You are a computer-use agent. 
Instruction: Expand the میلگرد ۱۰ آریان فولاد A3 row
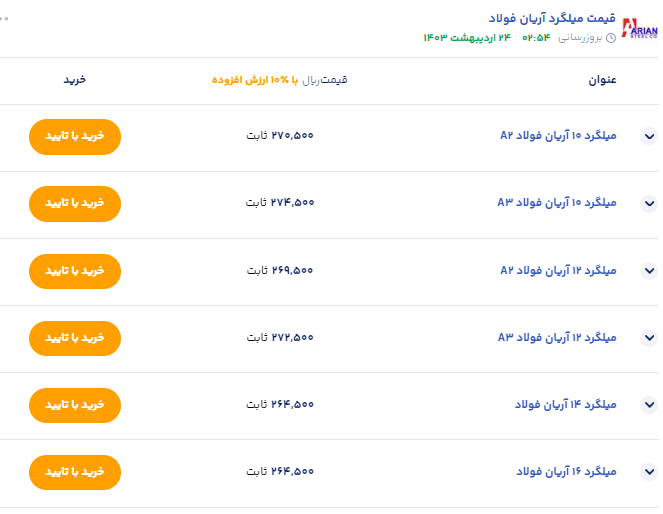tap(648, 203)
